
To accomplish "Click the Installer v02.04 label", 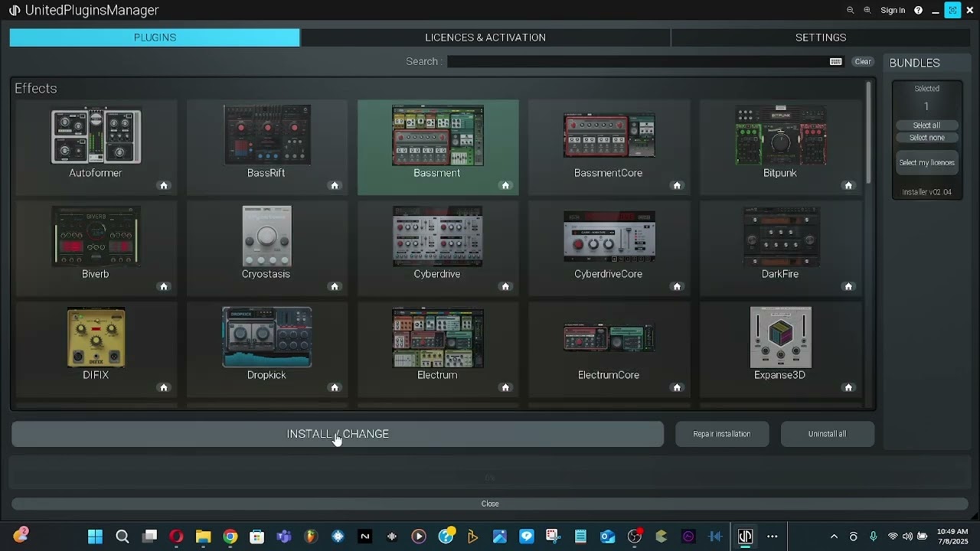I will click(926, 192).
